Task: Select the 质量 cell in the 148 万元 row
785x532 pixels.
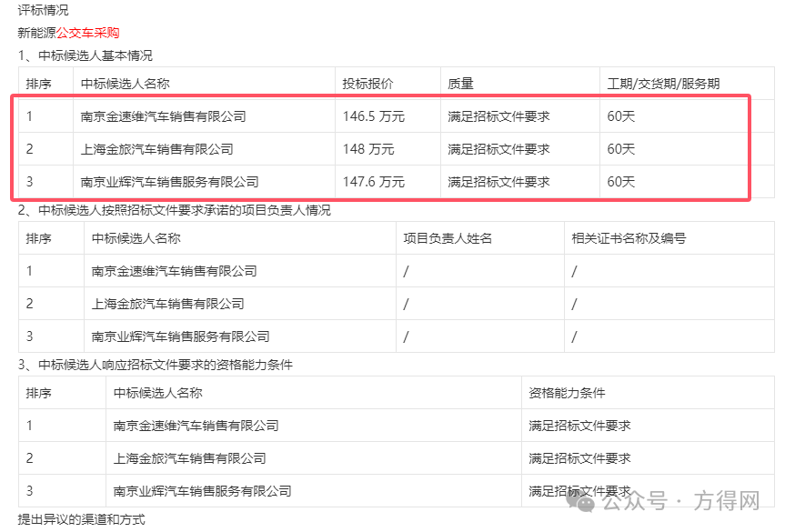Action: click(498, 149)
